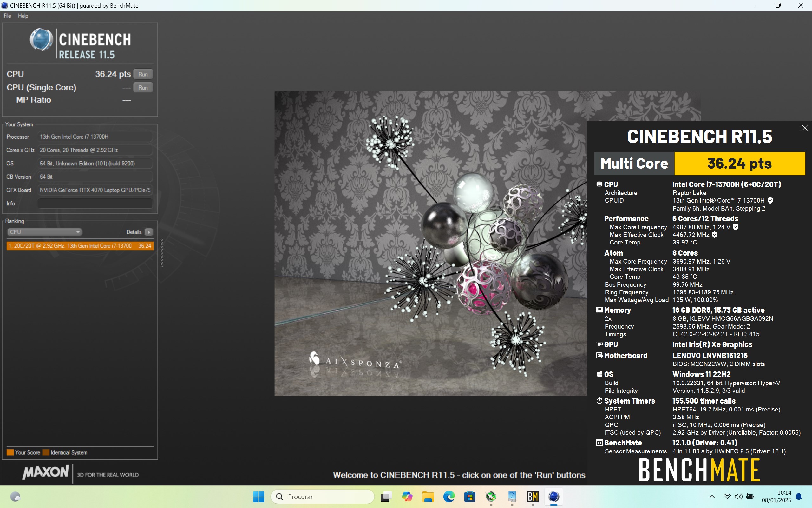Click the Identical System legend swatch
Viewport: 812px width, 508px height.
(46, 452)
